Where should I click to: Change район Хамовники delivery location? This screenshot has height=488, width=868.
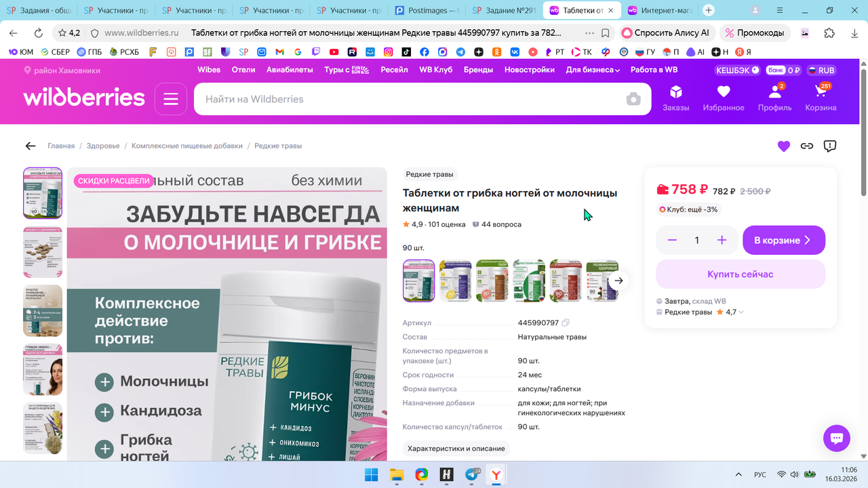[x=62, y=70]
